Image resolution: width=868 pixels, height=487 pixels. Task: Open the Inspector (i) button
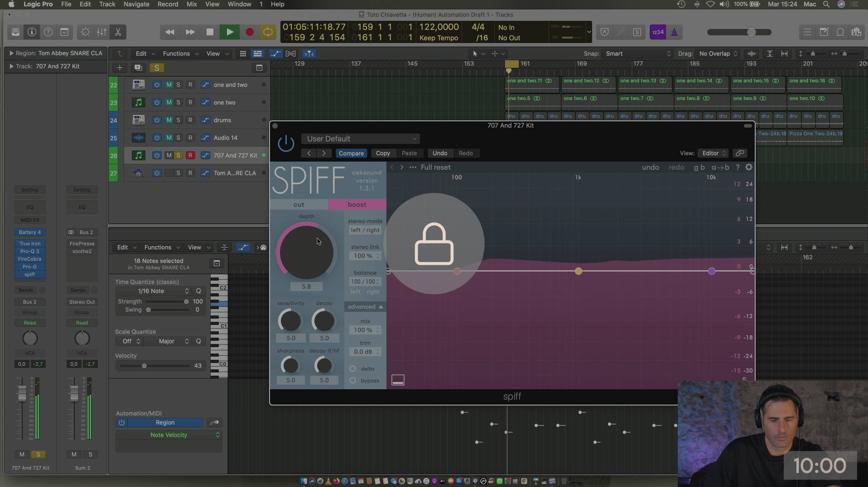tap(32, 32)
